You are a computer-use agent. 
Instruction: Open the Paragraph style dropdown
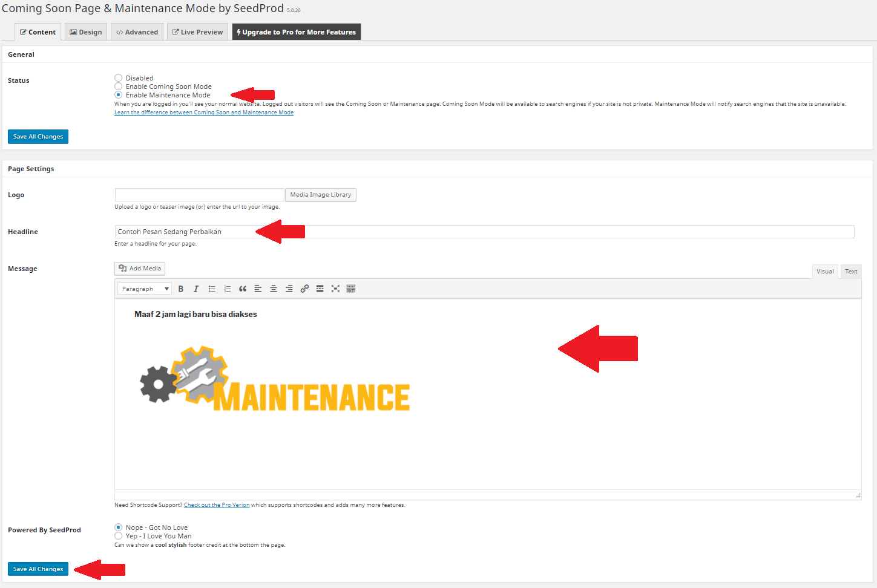(144, 289)
